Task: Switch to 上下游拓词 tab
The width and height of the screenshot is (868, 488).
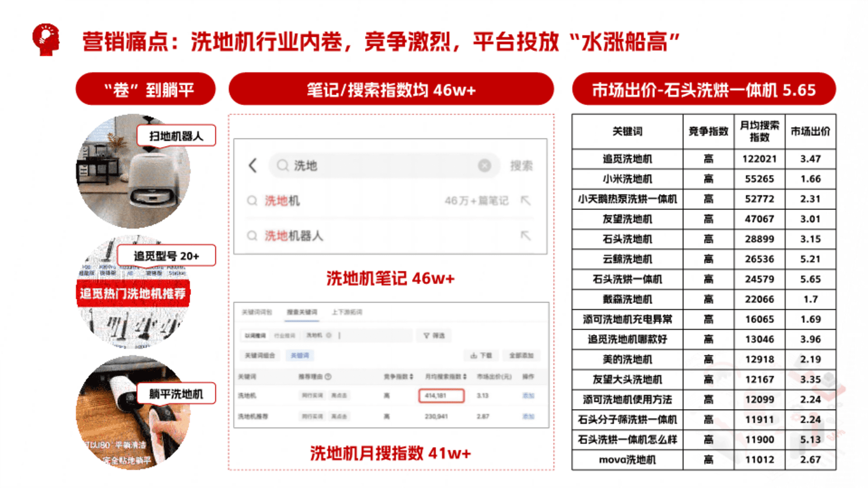Action: coord(347,312)
